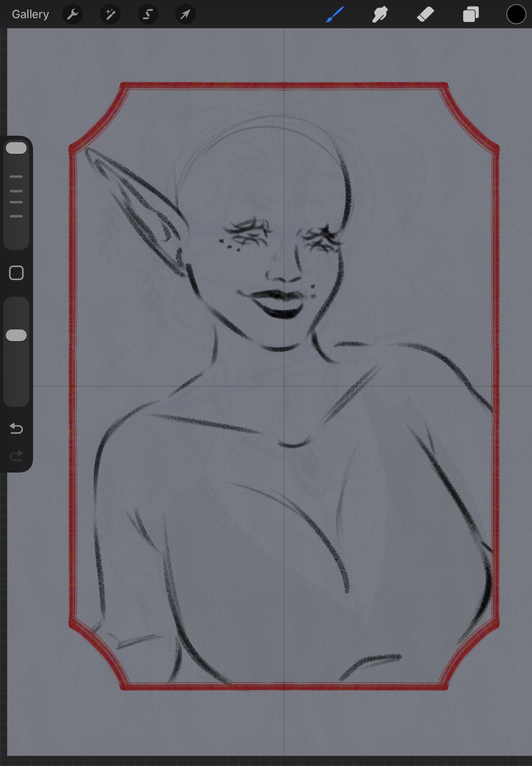Tap the sketched nose on the face
Image resolution: width=532 pixels, height=766 pixels.
click(283, 268)
